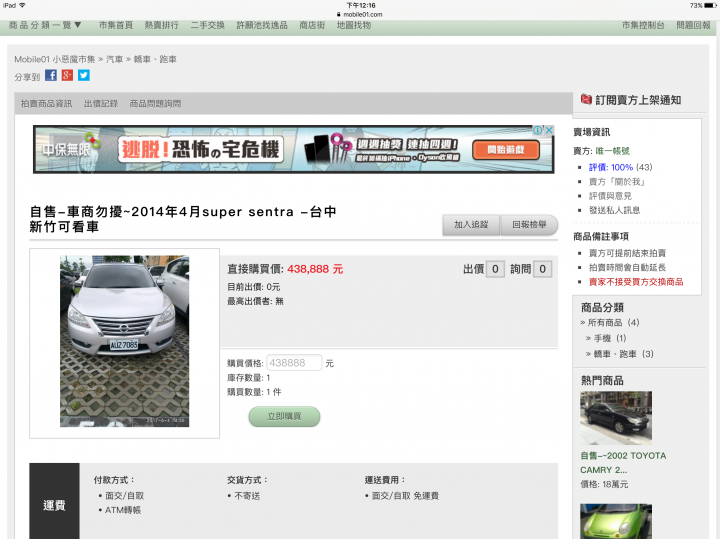Open 市集控制台 in top bar

643,25
